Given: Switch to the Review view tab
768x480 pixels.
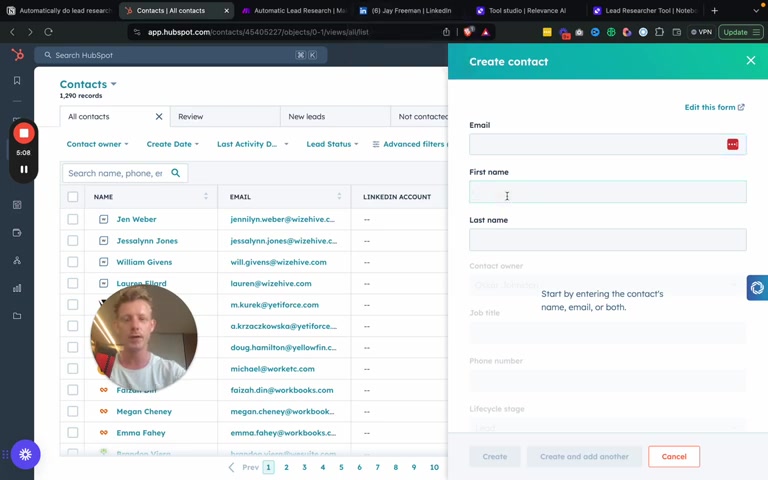Looking at the screenshot, I should (x=225, y=117).
